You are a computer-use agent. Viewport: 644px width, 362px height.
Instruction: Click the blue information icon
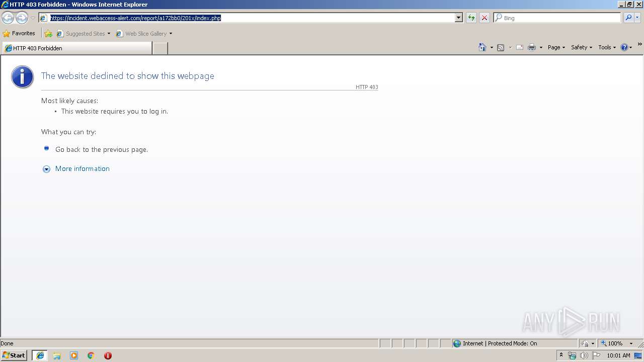tap(22, 77)
